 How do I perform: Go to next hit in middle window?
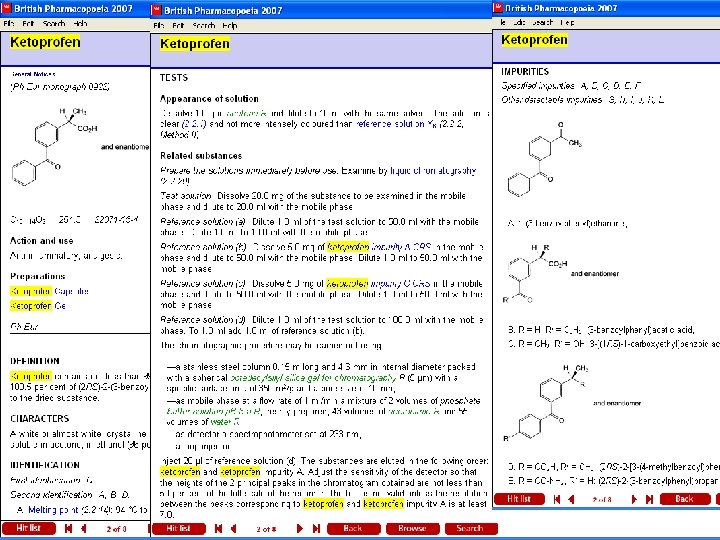click(x=300, y=529)
